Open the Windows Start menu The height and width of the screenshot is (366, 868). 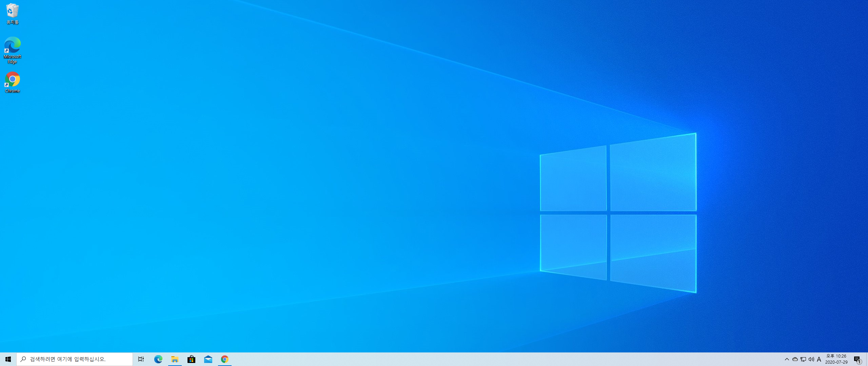tap(8, 359)
